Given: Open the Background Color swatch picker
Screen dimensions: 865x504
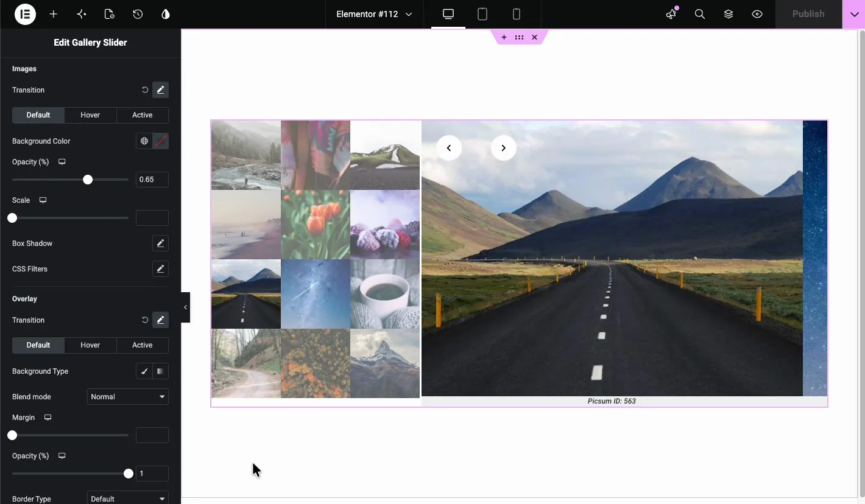Looking at the screenshot, I should tap(161, 141).
